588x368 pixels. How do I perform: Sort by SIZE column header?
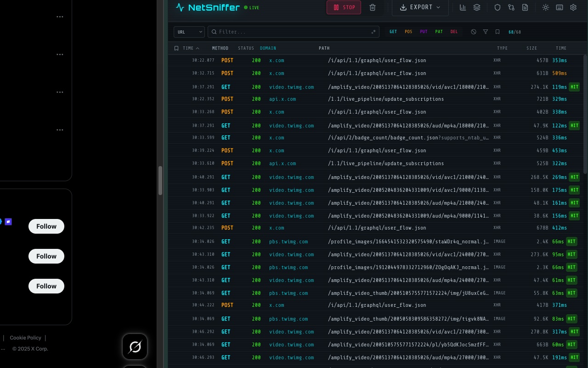(531, 48)
